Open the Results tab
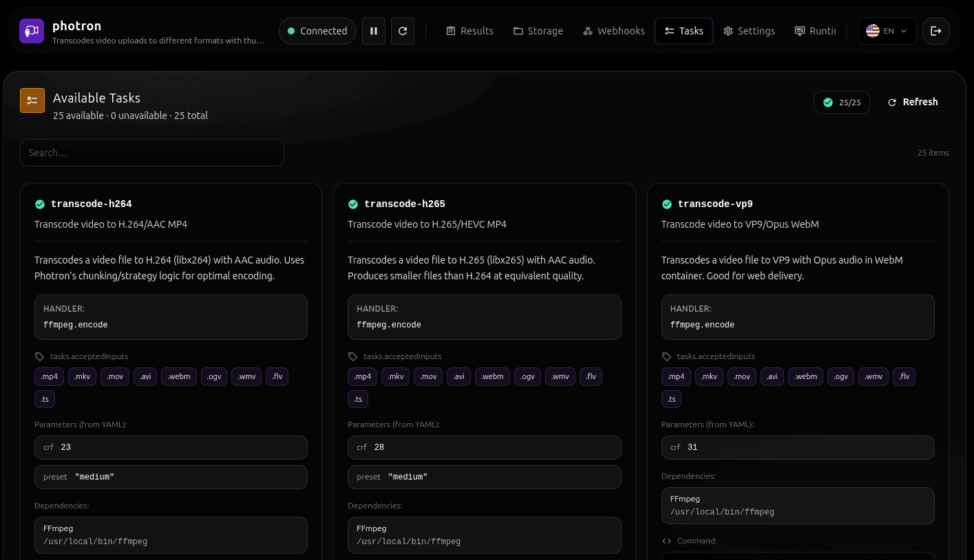Image resolution: width=974 pixels, height=560 pixels. click(469, 31)
